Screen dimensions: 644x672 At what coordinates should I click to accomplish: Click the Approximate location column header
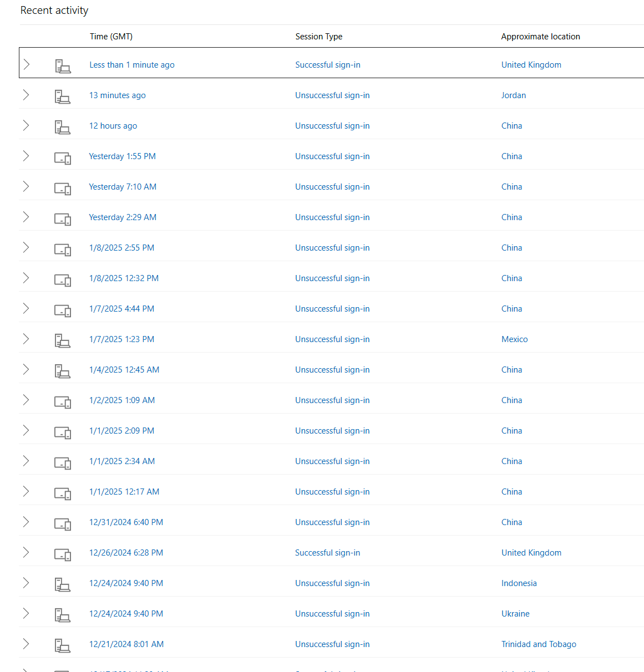(541, 37)
